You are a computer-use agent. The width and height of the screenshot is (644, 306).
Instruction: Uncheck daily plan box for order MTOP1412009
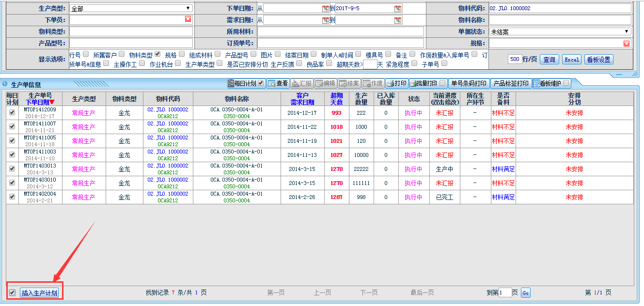[12, 112]
